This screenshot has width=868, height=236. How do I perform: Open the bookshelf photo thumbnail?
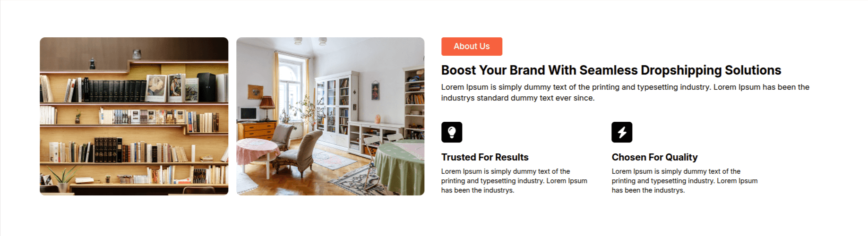pyautogui.click(x=134, y=116)
